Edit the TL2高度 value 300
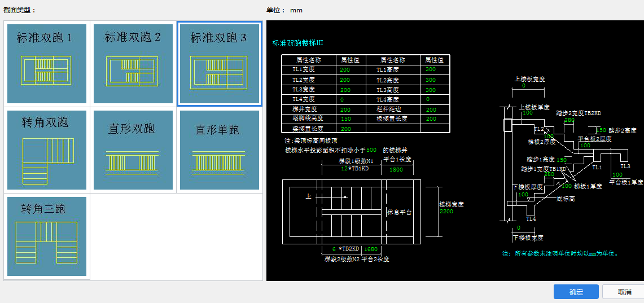The image size is (644, 303). tap(431, 80)
